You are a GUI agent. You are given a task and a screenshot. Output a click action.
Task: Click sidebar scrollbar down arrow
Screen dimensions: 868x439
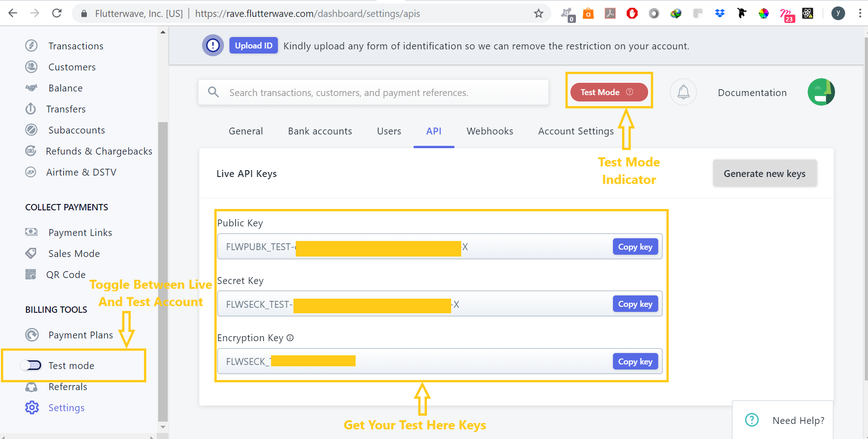click(x=163, y=427)
